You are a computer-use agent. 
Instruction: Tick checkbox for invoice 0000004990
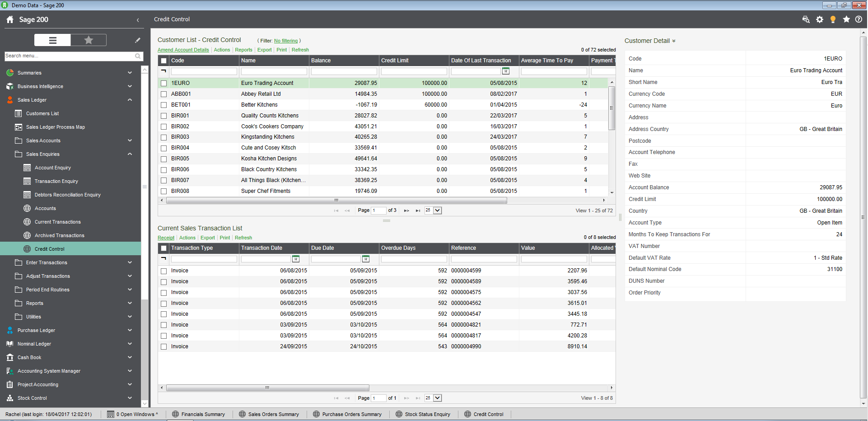[164, 347]
